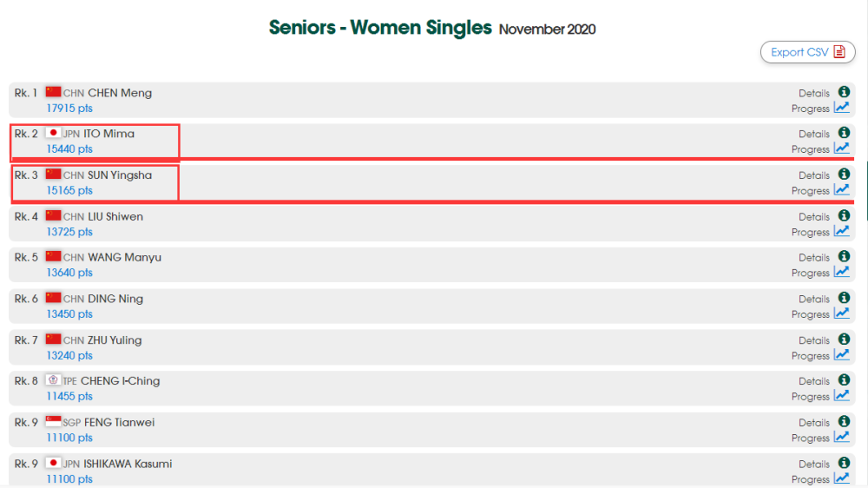The image size is (868, 488).
Task: Click the Details label for WANG Manyu
Action: [x=814, y=258]
